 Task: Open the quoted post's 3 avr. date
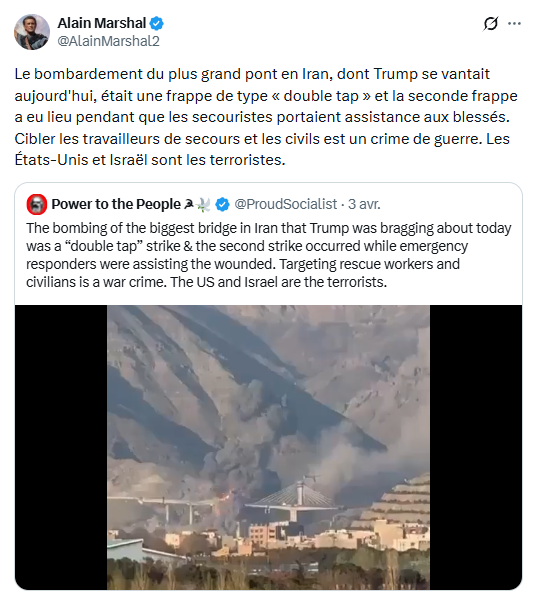tap(364, 204)
